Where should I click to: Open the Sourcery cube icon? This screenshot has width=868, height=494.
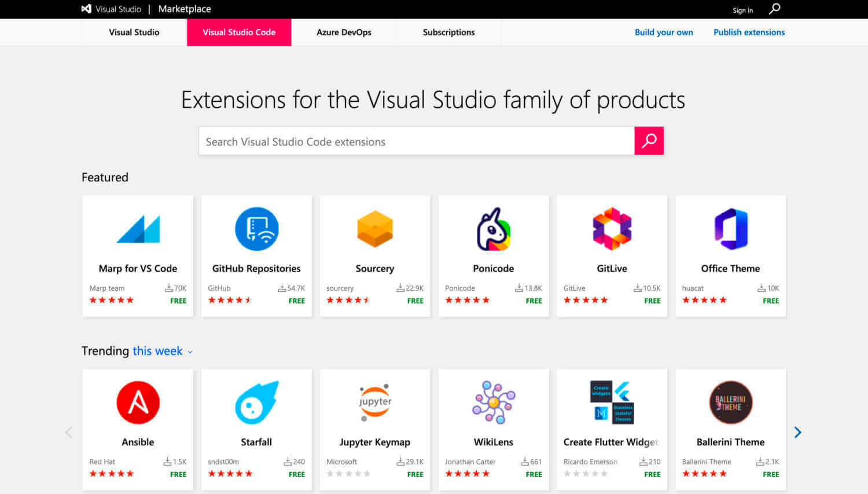tap(375, 229)
